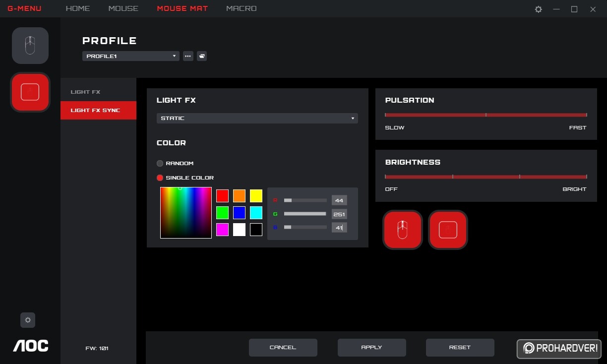
Task: Click the R value field showing 44
Action: [339, 200]
